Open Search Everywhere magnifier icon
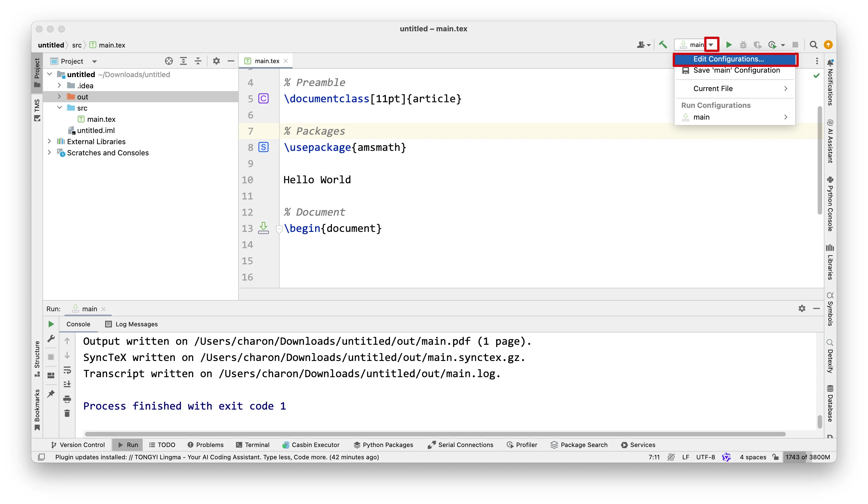 coord(813,45)
